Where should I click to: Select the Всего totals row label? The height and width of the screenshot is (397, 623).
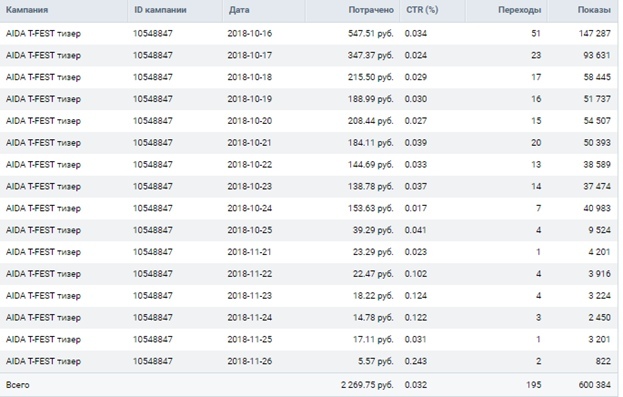click(17, 385)
